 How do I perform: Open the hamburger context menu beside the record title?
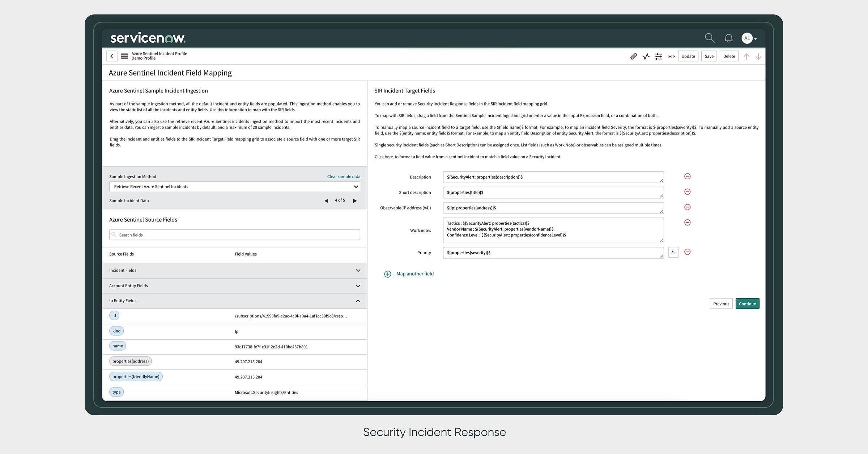124,56
